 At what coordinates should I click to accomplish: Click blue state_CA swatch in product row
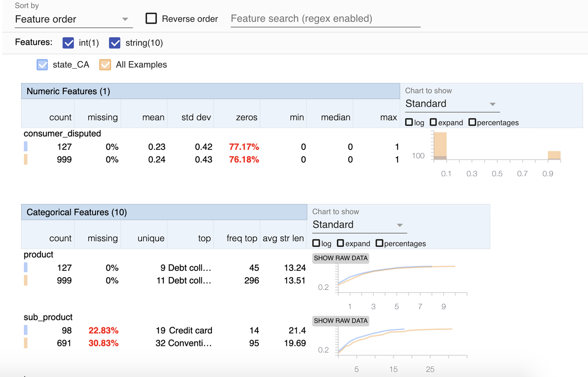coord(26,268)
